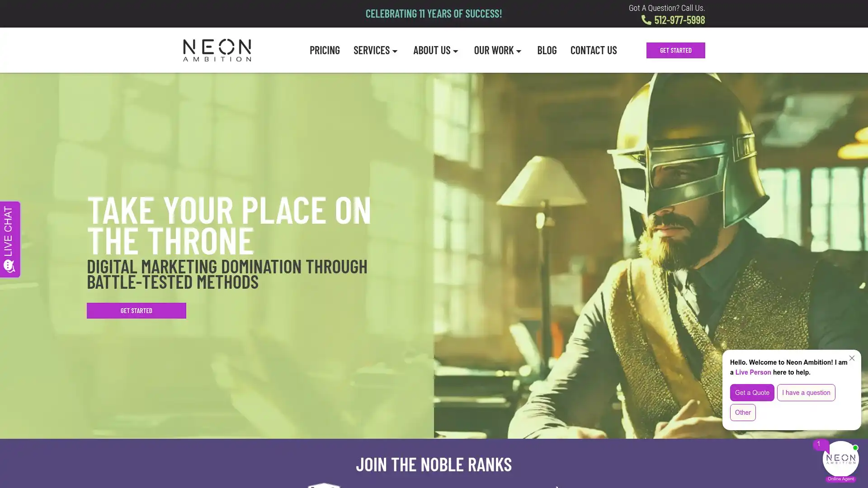Expand the About Us dropdown arrow
The width and height of the screenshot is (868, 488).
tap(456, 51)
